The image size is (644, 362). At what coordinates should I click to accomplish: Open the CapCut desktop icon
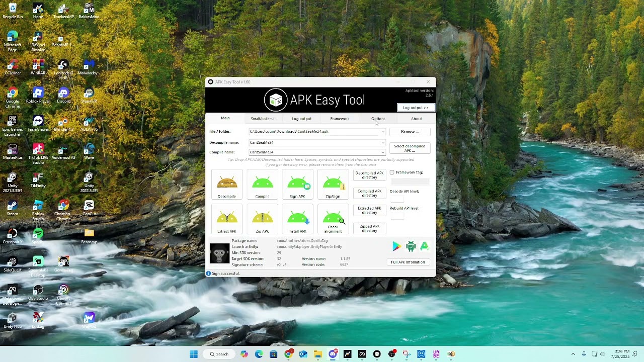tap(89, 208)
